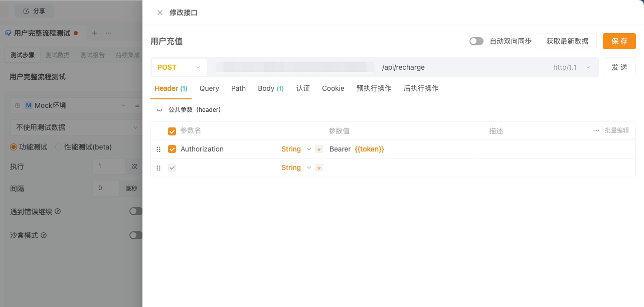Close the 修改接口 drawer with X

[160, 13]
